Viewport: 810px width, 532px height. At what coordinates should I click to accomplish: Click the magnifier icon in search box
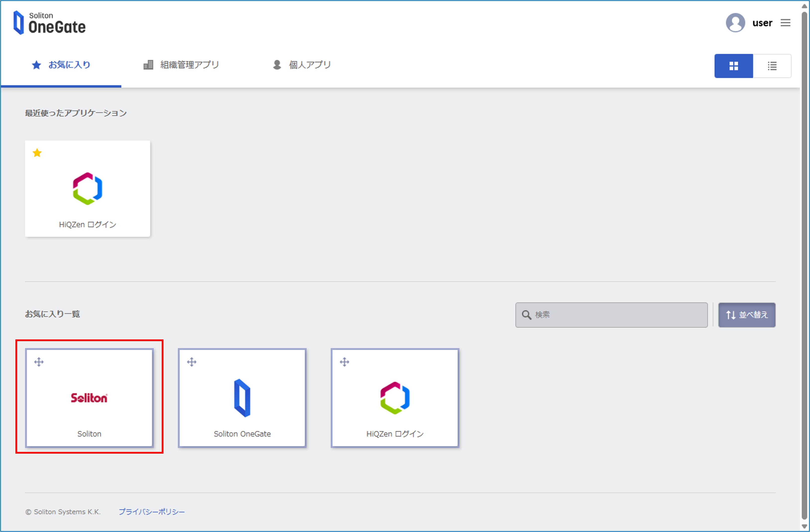pyautogui.click(x=526, y=315)
